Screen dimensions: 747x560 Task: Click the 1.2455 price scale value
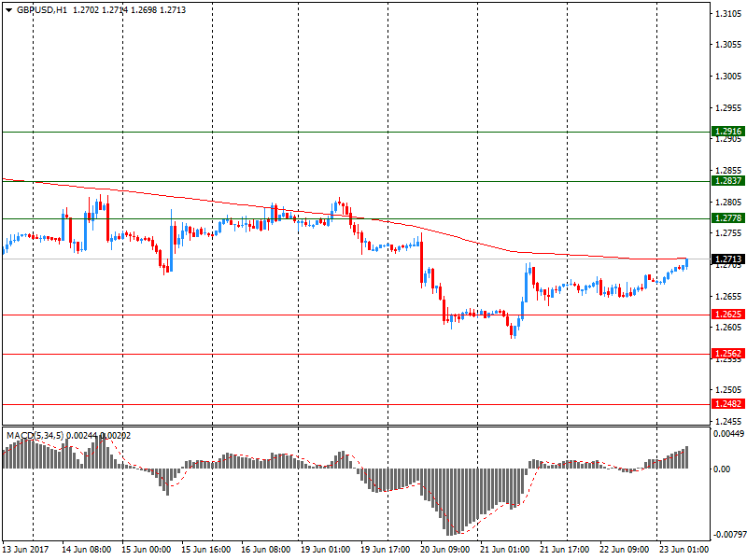click(x=728, y=421)
